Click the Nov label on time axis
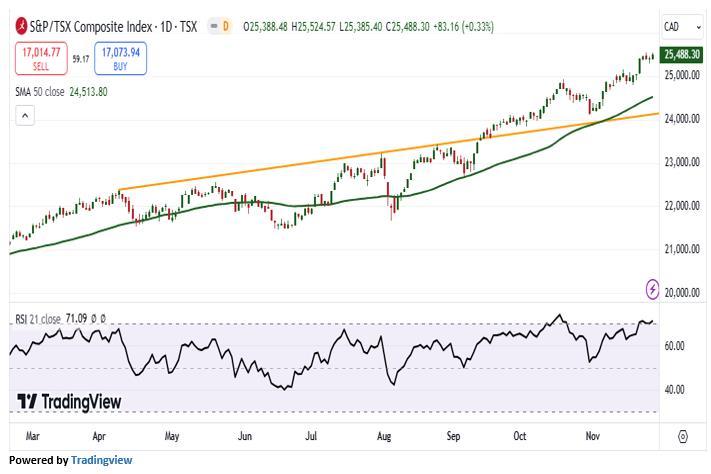Image resolution: width=711 pixels, height=474 pixels. pyautogui.click(x=592, y=436)
